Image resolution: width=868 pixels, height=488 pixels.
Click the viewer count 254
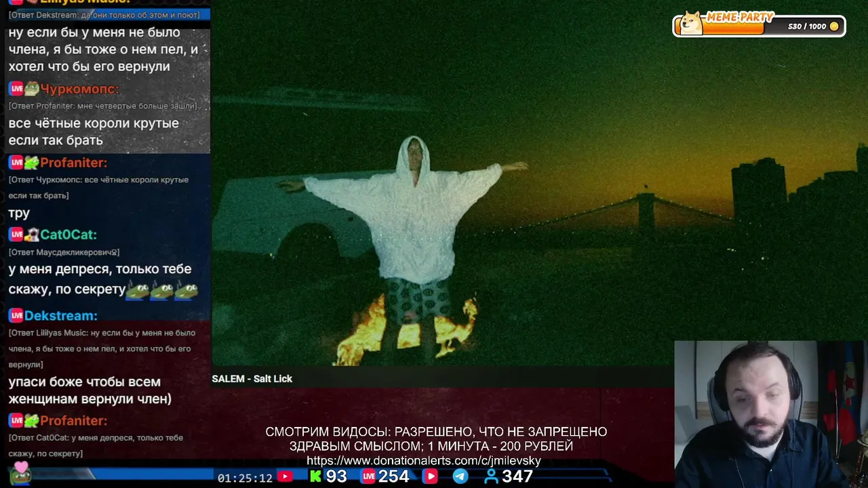393,476
